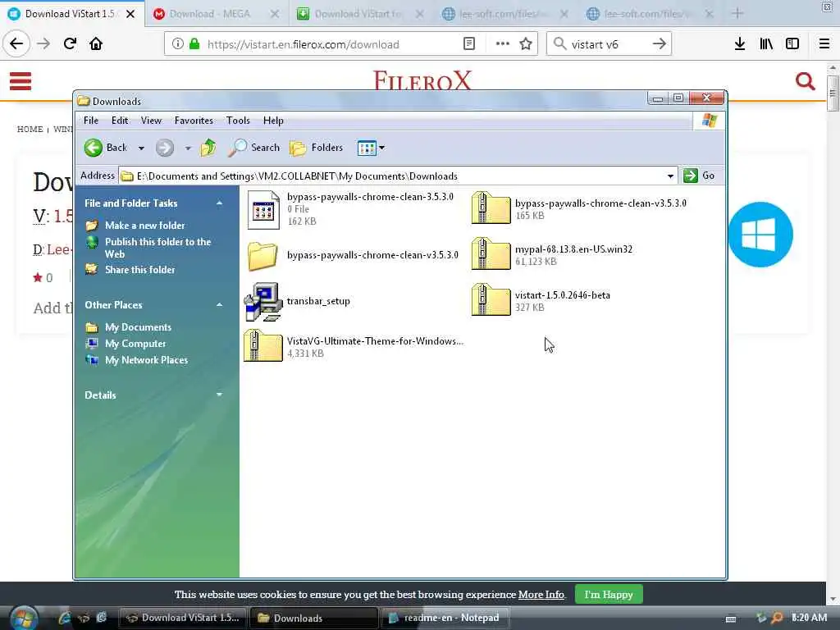Collapse Other Places section
Image resolution: width=840 pixels, height=630 pixels.
click(219, 305)
